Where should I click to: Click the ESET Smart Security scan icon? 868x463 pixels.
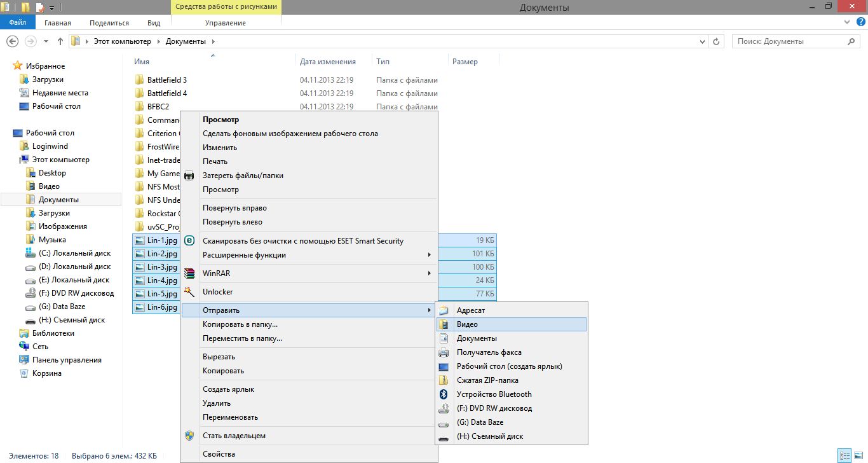(189, 241)
